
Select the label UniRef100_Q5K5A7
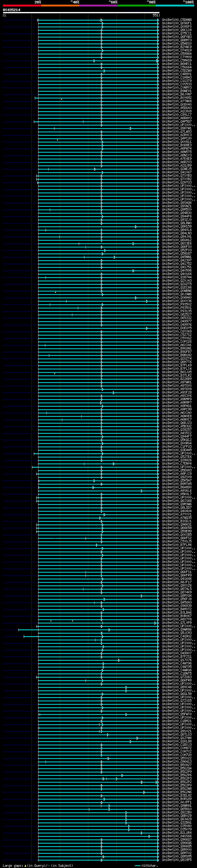pos(176,481)
